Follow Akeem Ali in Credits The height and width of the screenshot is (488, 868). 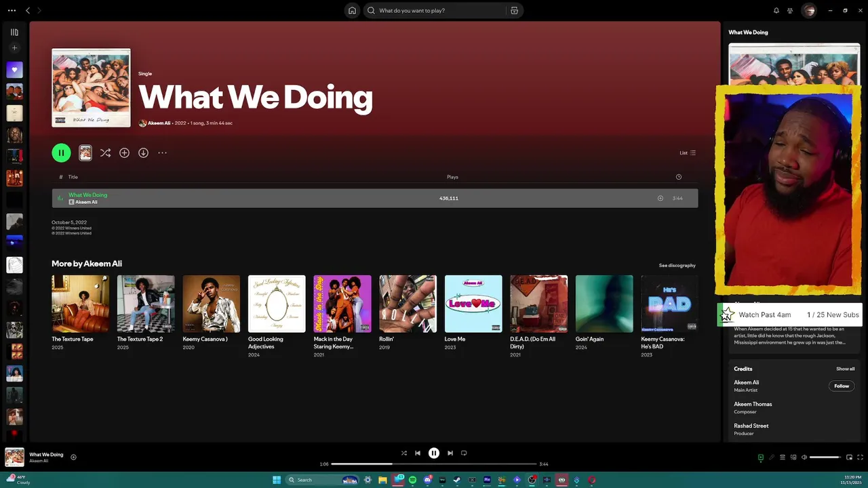coord(842,386)
